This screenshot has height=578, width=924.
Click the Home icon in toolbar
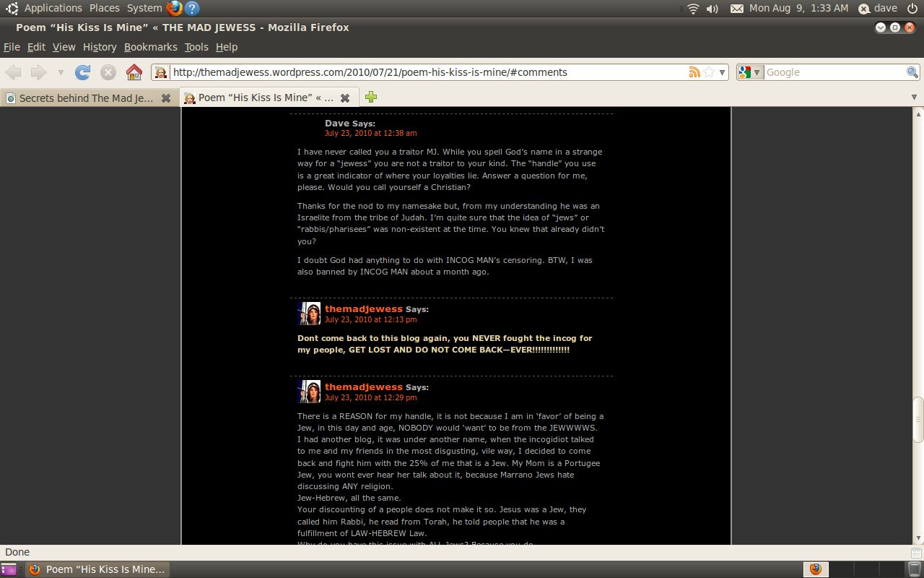click(x=134, y=72)
